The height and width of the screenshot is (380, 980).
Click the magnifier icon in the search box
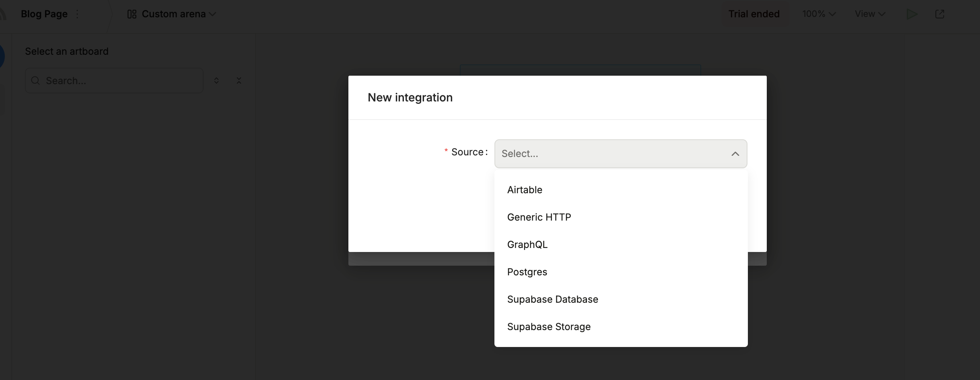pos(36,81)
